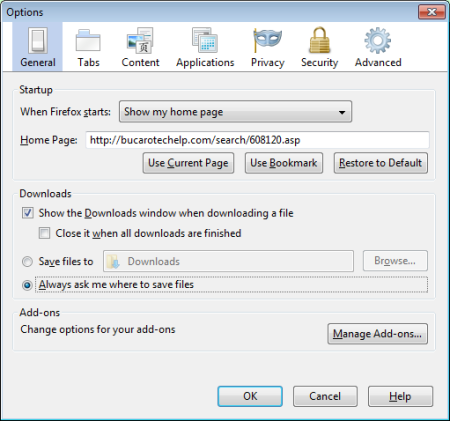Close the Options dialog
Viewport: 450px width, 421px height.
[x=432, y=12]
